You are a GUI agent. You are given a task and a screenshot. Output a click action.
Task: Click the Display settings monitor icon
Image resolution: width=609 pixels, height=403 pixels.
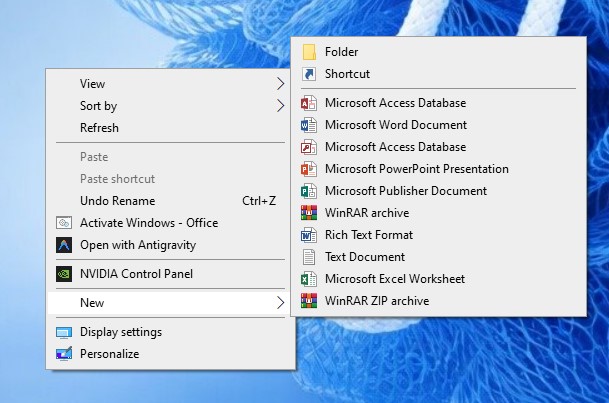(64, 333)
